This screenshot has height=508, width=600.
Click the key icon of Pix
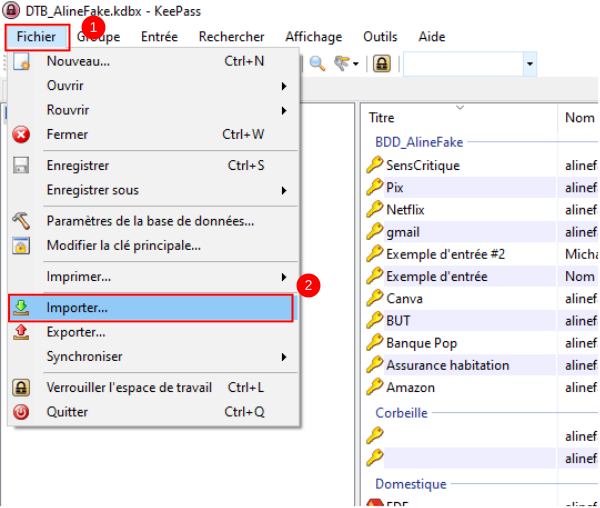[375, 187]
